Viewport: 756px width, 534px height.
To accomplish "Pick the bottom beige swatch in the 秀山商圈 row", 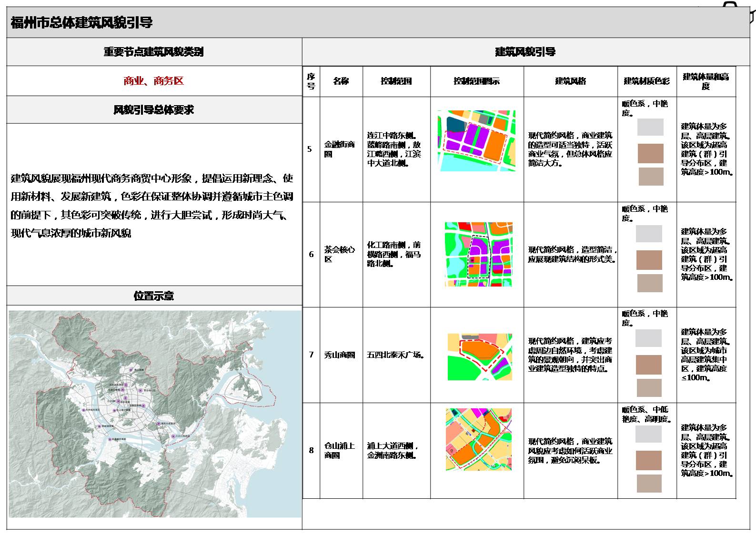I will coord(649,388).
